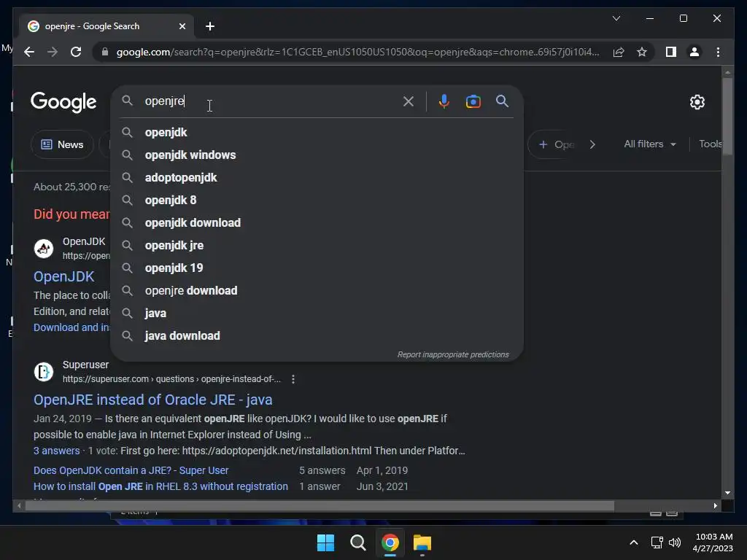The width and height of the screenshot is (747, 560).
Task: Click in the search text field
Action: 269,101
